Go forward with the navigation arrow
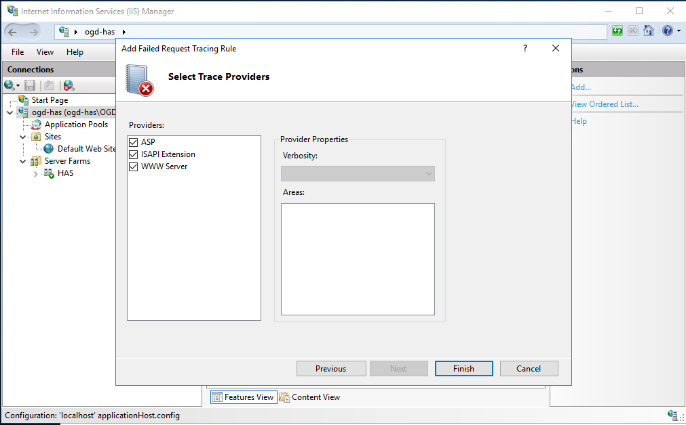 (34, 32)
